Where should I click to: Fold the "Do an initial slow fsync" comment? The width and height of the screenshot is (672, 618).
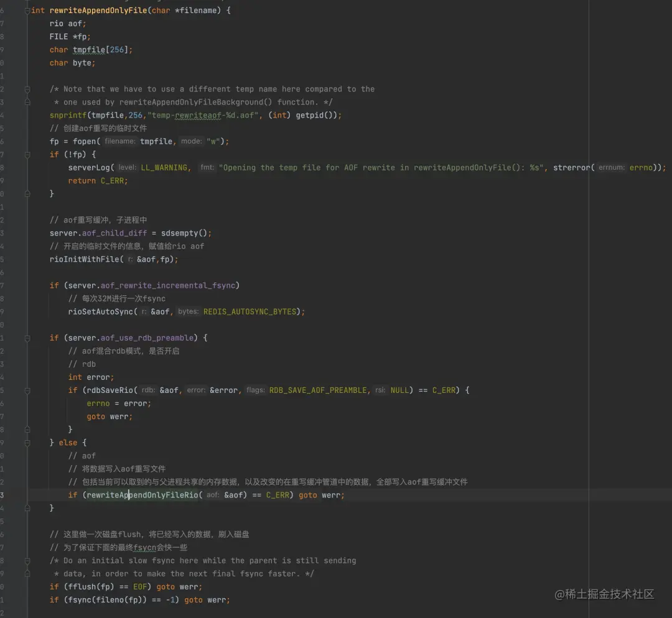(x=27, y=561)
